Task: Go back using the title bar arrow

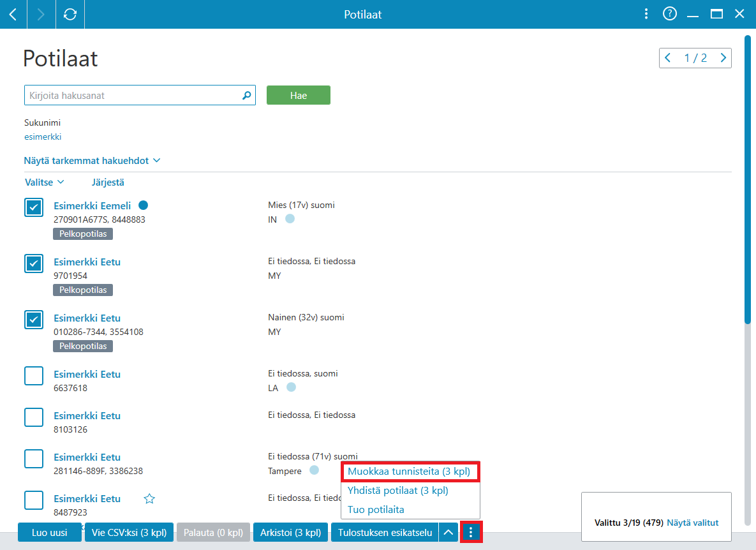Action: tap(13, 15)
